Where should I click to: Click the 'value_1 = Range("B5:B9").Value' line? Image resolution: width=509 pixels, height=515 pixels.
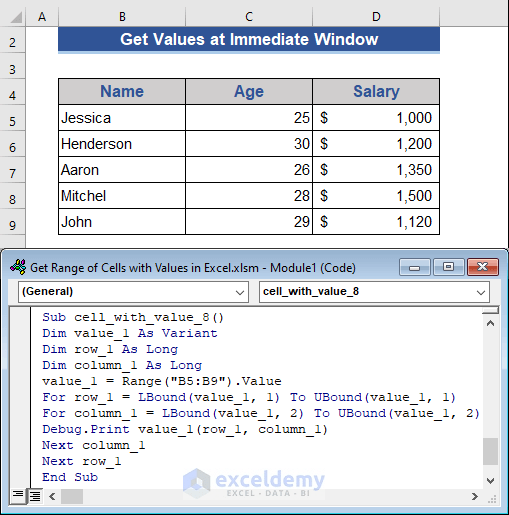(162, 381)
